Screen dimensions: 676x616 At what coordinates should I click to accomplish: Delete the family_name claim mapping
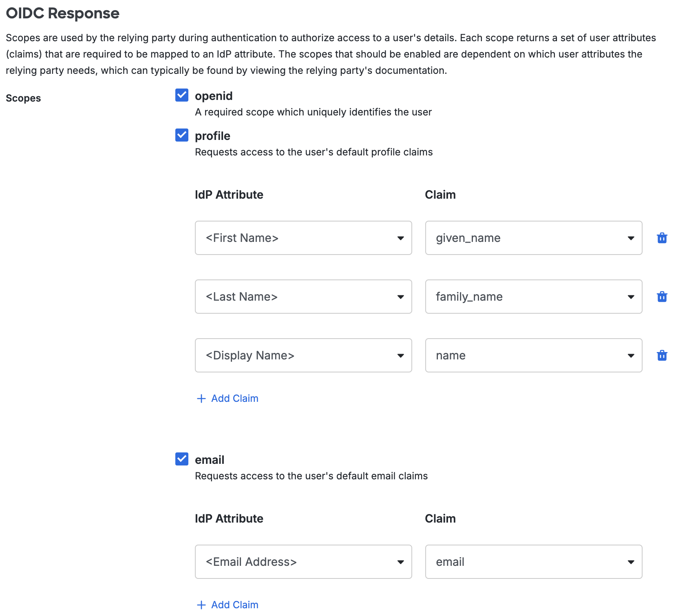662,297
